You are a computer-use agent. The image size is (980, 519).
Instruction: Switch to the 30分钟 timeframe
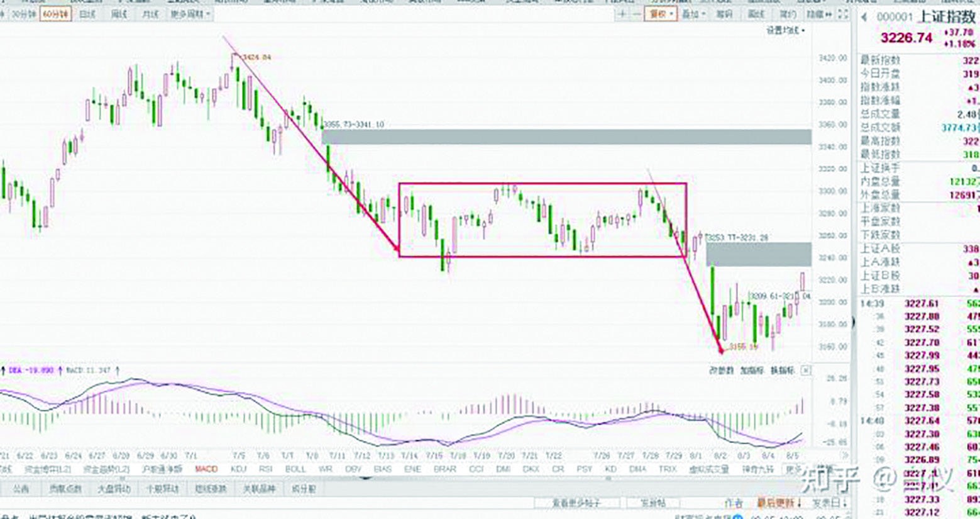tap(24, 14)
